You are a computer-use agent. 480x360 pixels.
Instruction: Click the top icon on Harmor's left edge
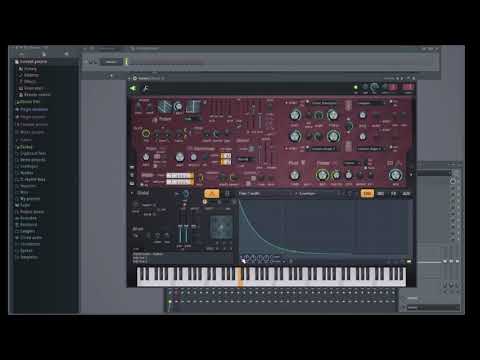pos(132,167)
